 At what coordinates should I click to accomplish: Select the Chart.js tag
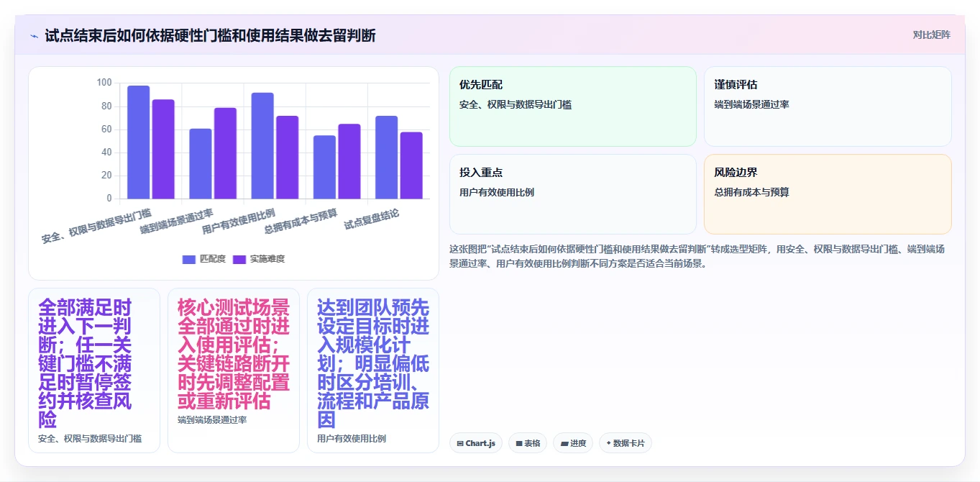[475, 443]
